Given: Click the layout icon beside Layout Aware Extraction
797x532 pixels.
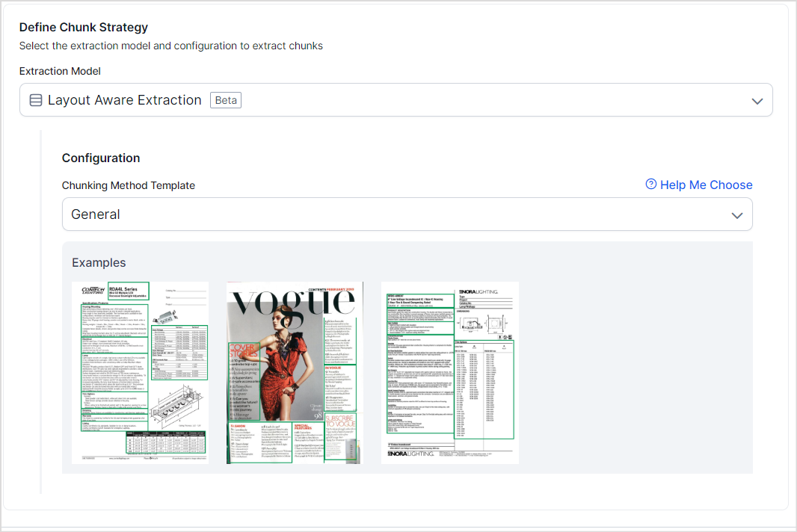Looking at the screenshot, I should point(35,100).
